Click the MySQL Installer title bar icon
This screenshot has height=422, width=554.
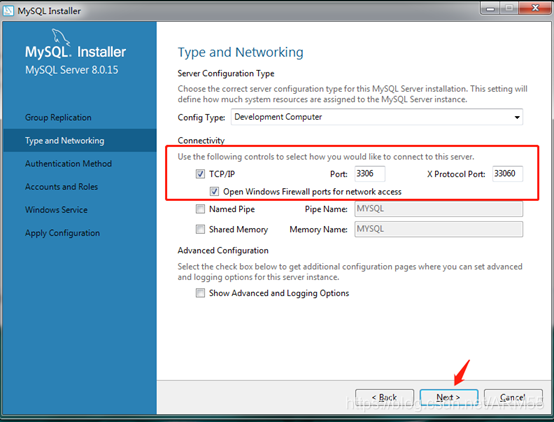[x=8, y=10]
